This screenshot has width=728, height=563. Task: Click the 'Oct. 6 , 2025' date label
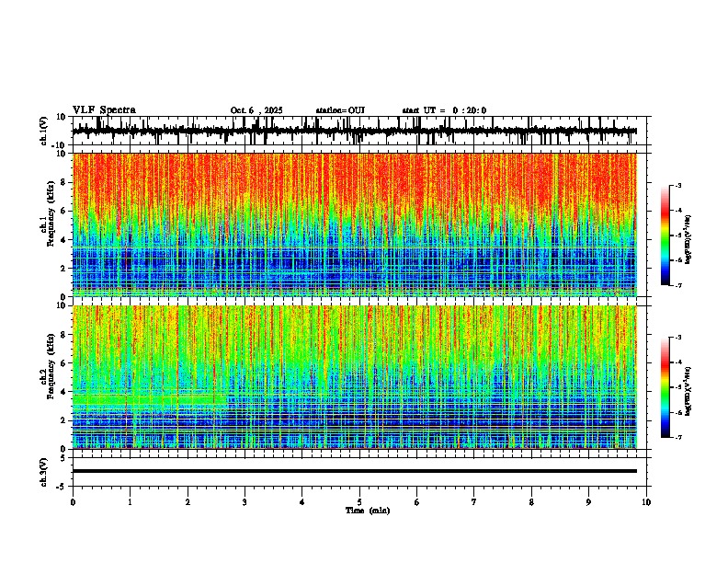click(x=256, y=110)
